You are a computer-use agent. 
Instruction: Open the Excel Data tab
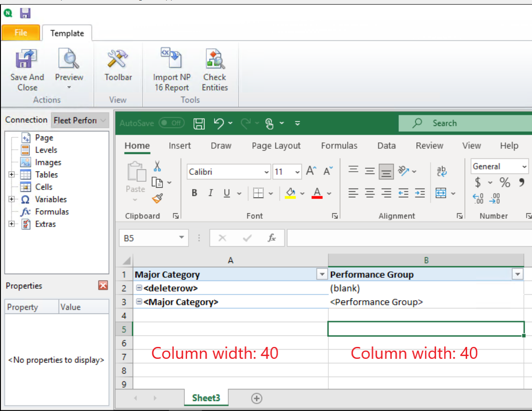click(x=387, y=146)
